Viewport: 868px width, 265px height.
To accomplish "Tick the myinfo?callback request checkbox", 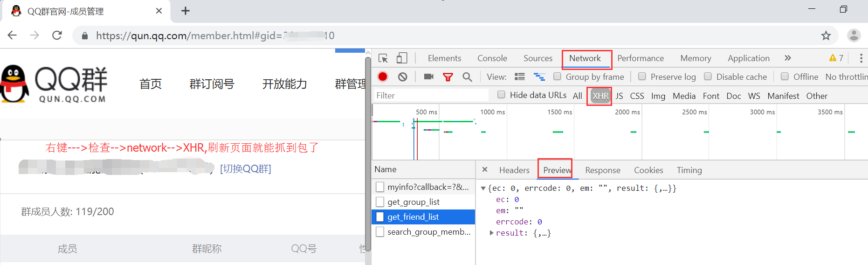I will pos(380,187).
